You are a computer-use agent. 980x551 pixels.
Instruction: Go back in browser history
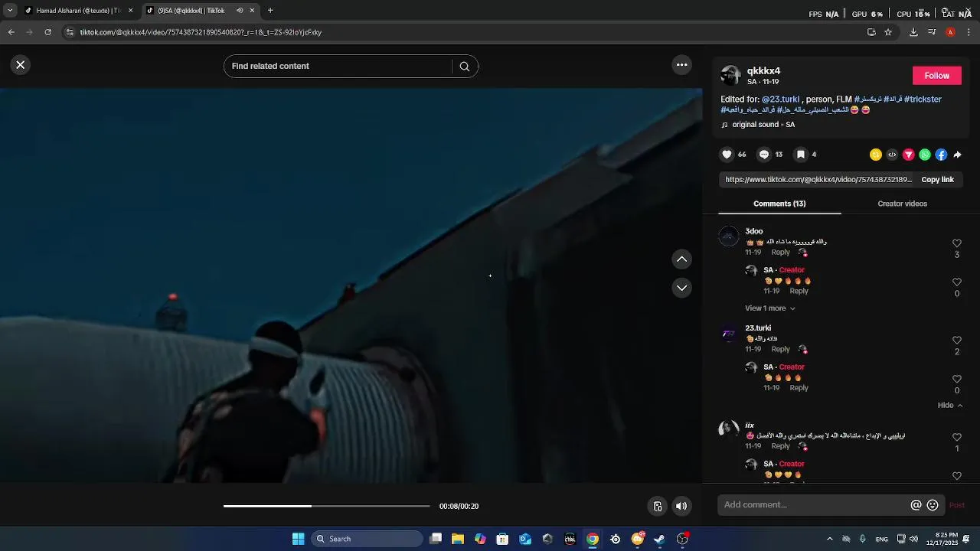(x=11, y=32)
